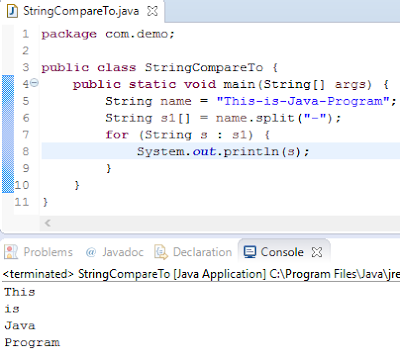
Task: Click the package com.demo line
Action: pos(108,34)
